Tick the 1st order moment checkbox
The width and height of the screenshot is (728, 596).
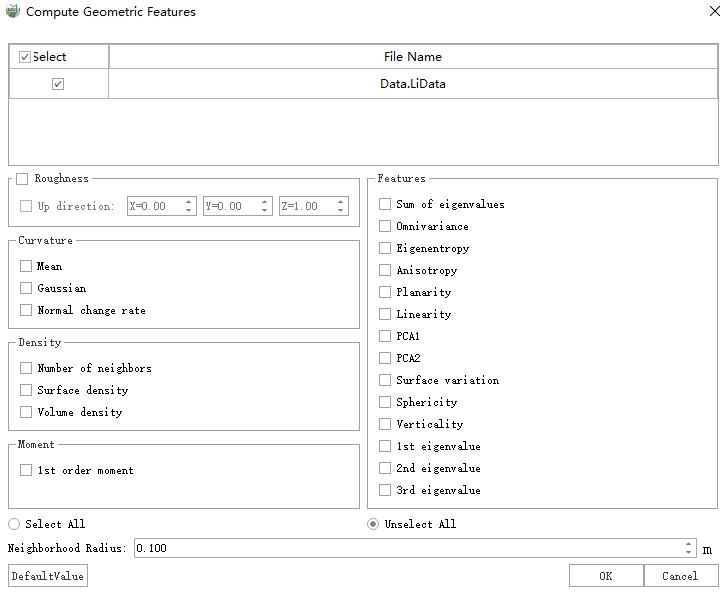(x=26, y=471)
